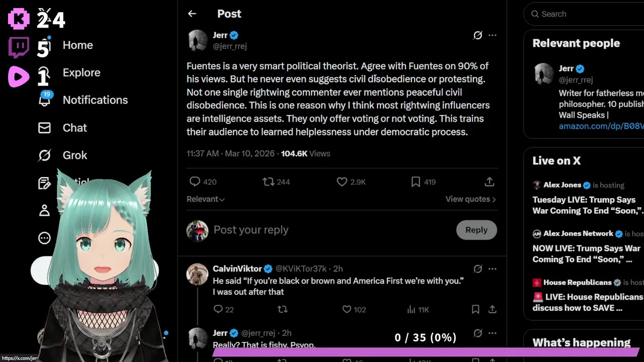Open Home in the sidebar
This screenshot has width=644, height=362.
click(x=77, y=45)
